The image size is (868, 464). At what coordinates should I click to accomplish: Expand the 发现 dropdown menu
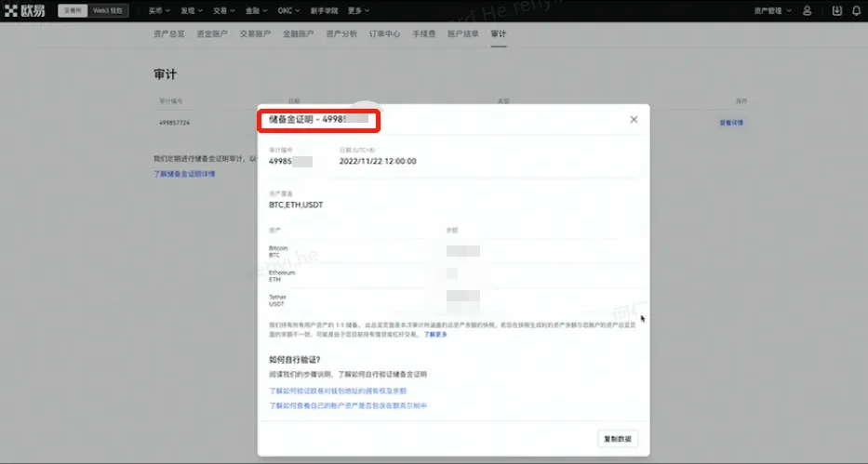[192, 10]
